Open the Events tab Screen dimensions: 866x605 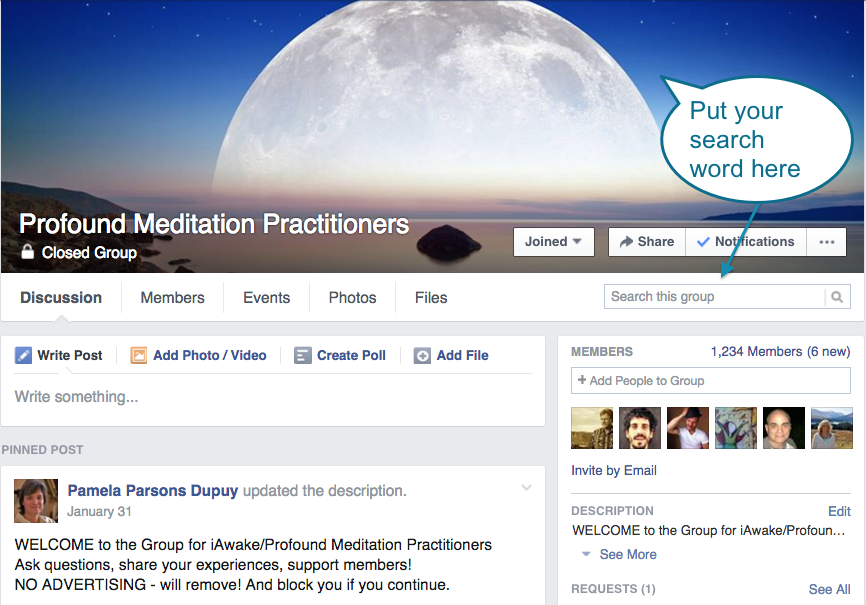pos(266,298)
